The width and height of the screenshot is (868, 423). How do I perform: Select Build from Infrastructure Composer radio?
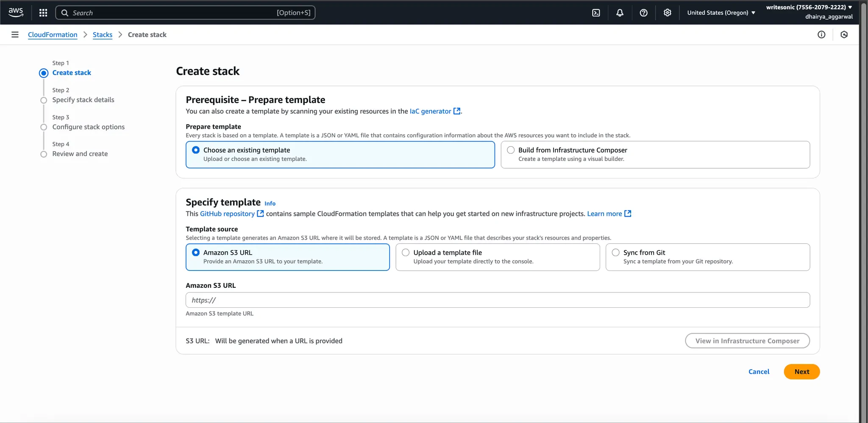click(x=511, y=150)
